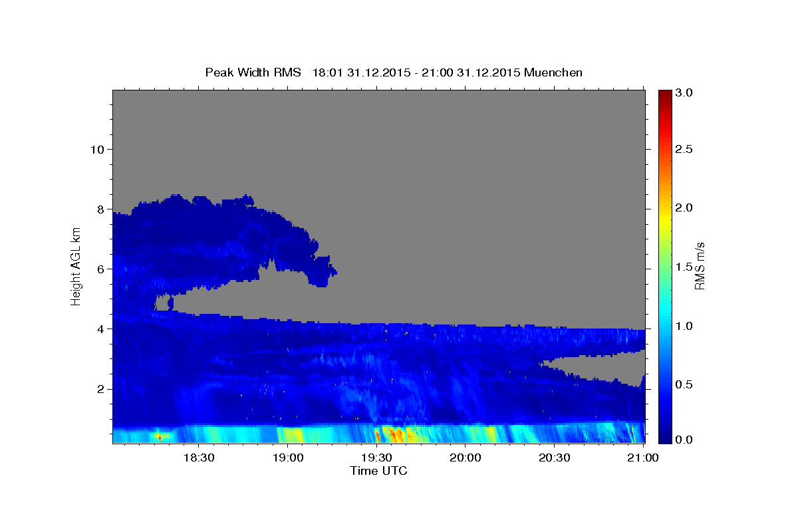The image size is (798, 532).
Task: Click the 'RMS m/s' colorbar label
Action: click(x=700, y=267)
